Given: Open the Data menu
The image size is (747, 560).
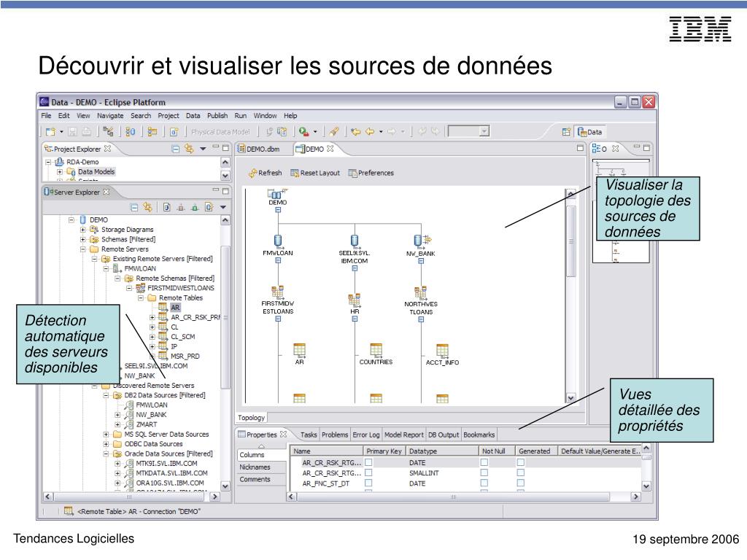Looking at the screenshot, I should point(193,116).
